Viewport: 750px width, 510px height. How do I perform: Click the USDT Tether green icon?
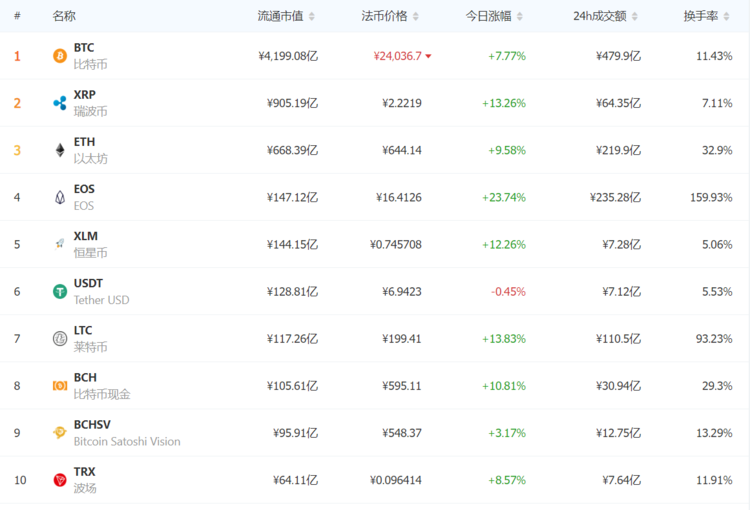pyautogui.click(x=60, y=291)
